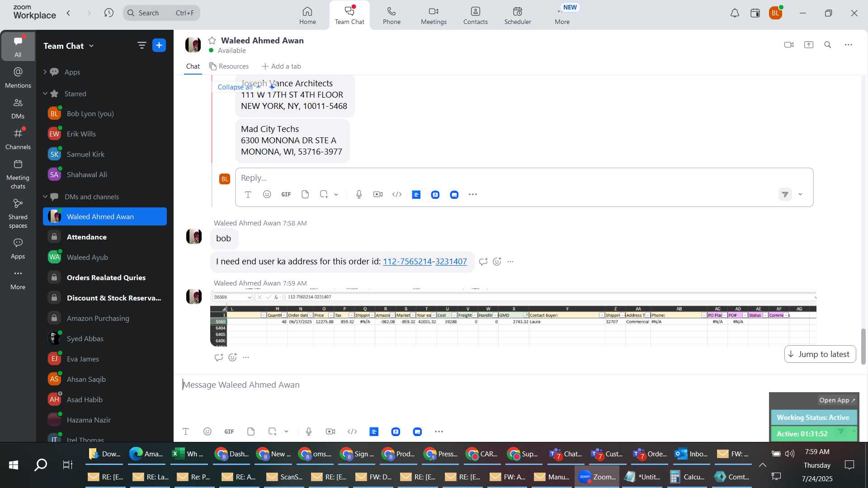
Task: Click the Search field
Action: (x=161, y=13)
